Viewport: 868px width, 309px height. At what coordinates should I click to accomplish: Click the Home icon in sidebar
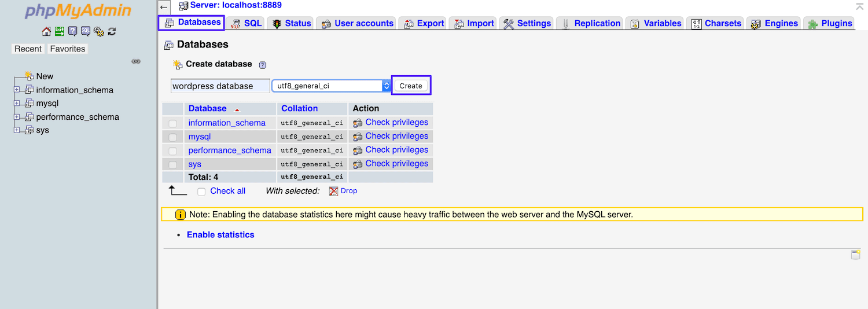[46, 31]
